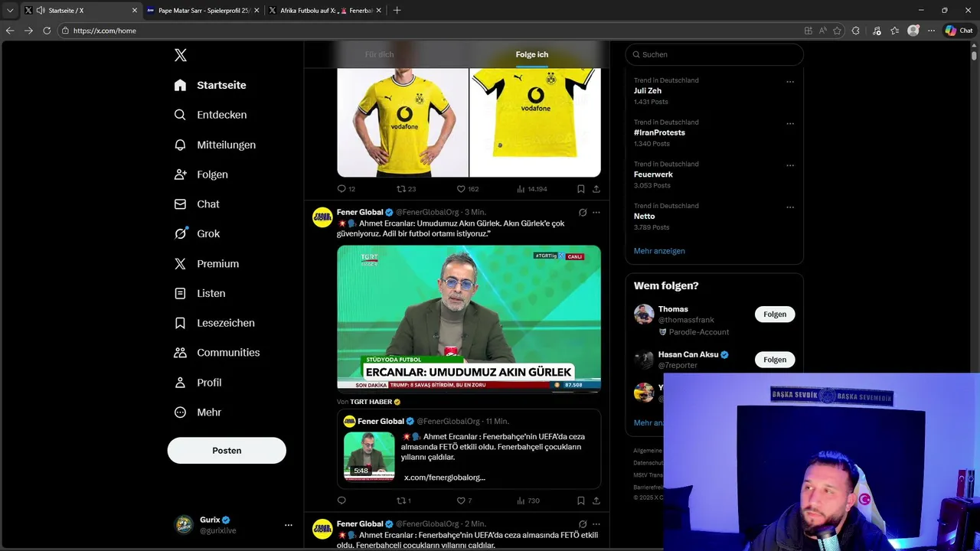Open options for the Juli Zeh trend
The width and height of the screenshot is (980, 551).
tap(790, 82)
